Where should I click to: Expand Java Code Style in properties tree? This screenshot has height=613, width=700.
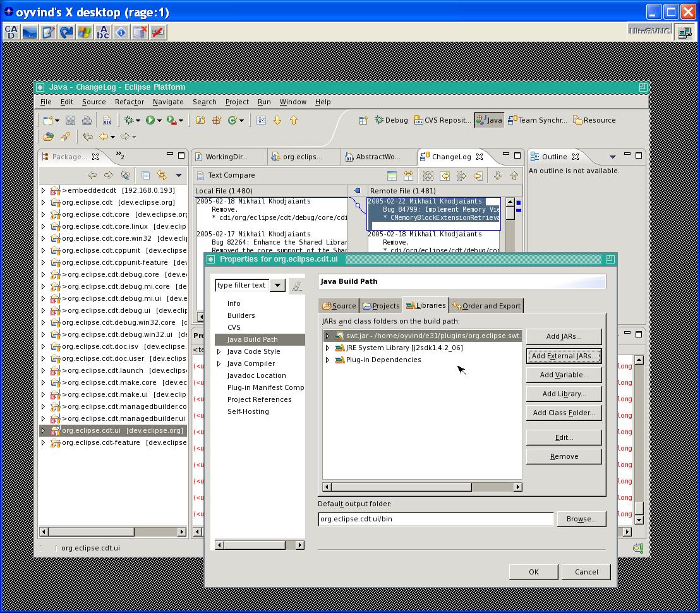pos(219,352)
